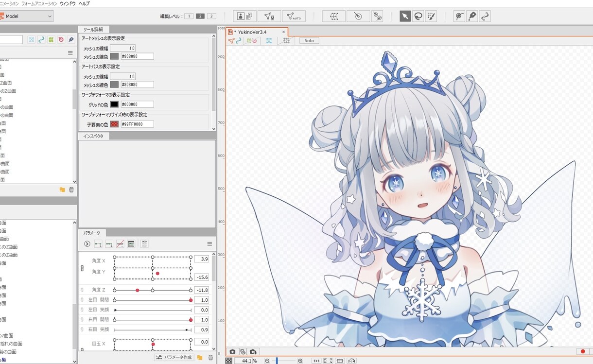Select the path curve tool at toolbar end
The height and width of the screenshot is (364, 593).
point(485,16)
